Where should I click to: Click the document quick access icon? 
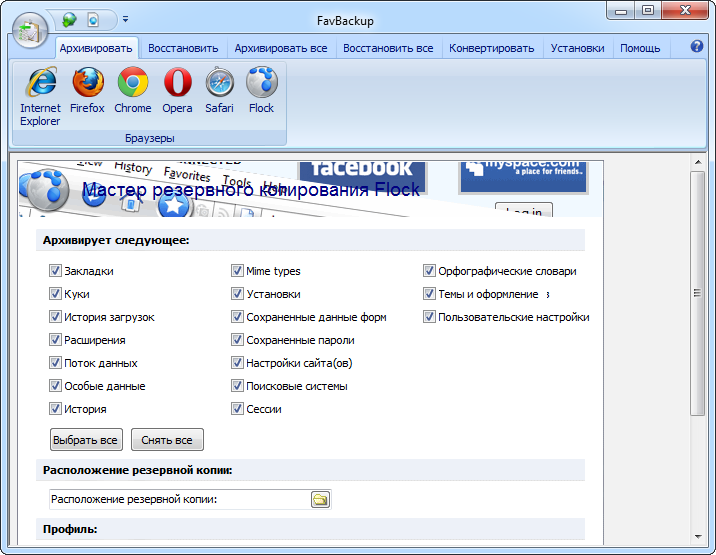tap(93, 20)
